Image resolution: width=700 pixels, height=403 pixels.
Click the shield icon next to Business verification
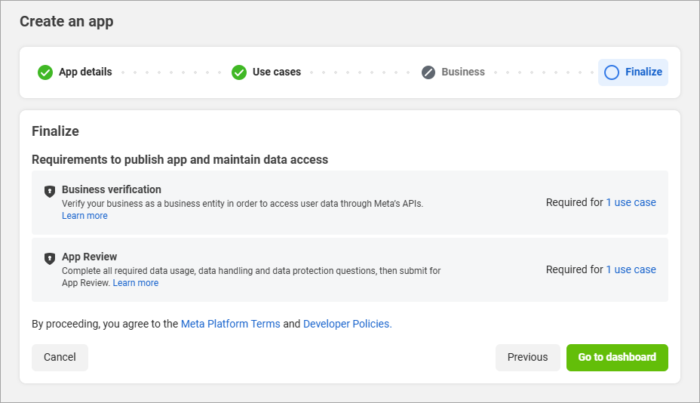(50, 191)
